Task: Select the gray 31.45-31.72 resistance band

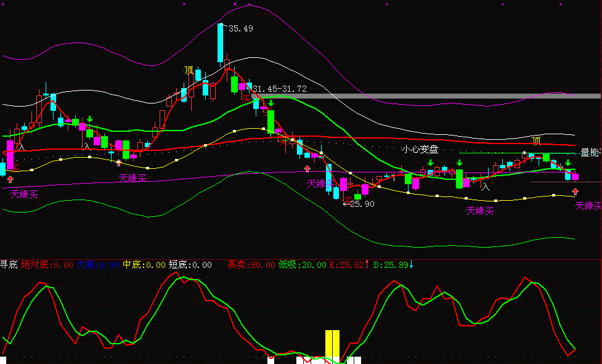Action: [427, 96]
